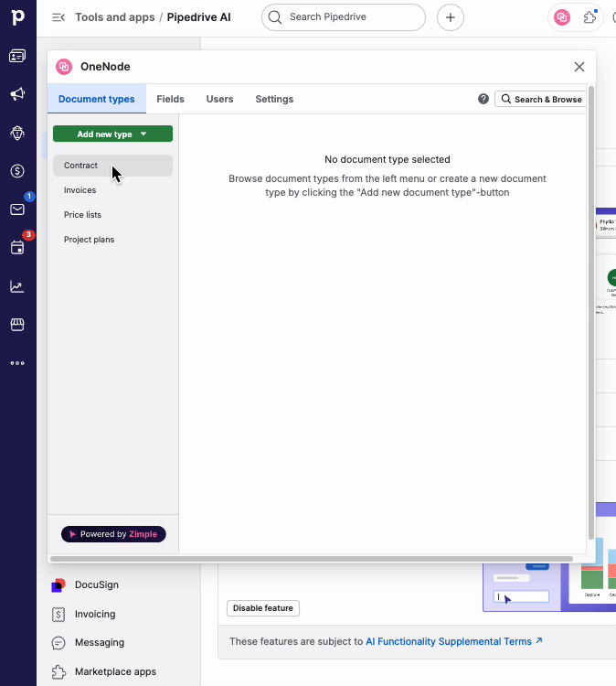
Task: Switch to the Users tab
Action: tap(220, 99)
